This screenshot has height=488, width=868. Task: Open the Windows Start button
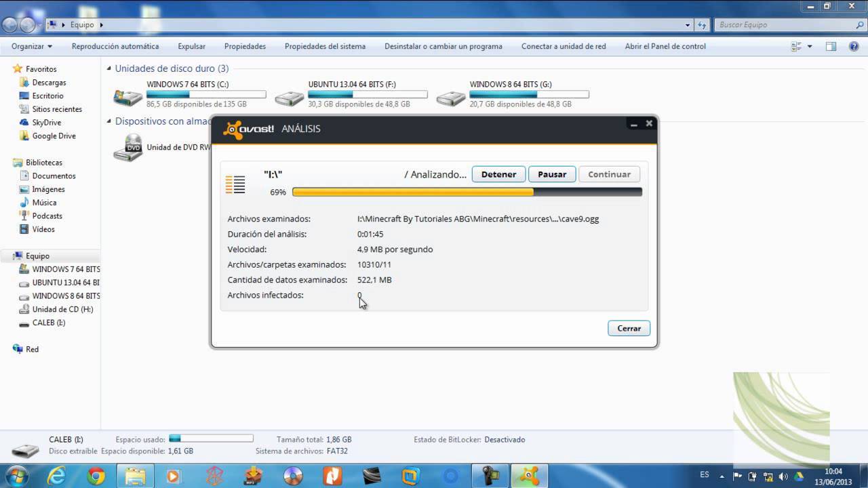pos(16,475)
